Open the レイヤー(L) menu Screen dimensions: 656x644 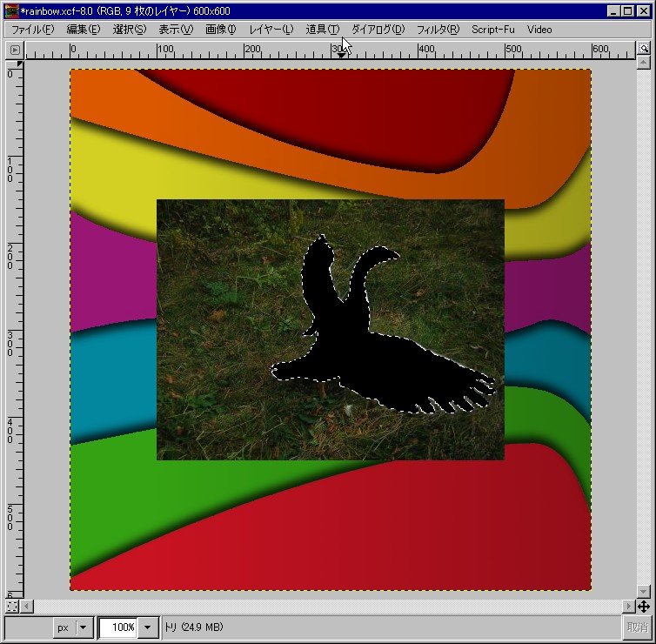271,30
